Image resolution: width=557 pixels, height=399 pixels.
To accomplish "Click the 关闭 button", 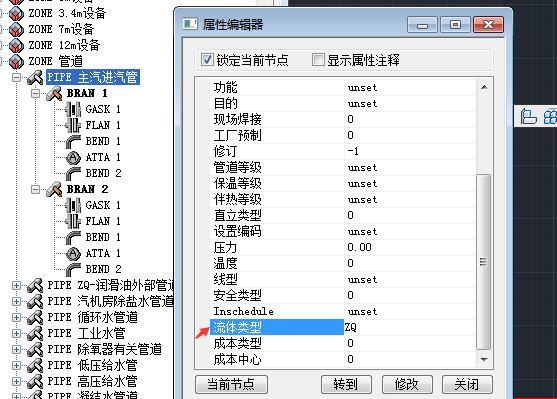I will point(467,384).
